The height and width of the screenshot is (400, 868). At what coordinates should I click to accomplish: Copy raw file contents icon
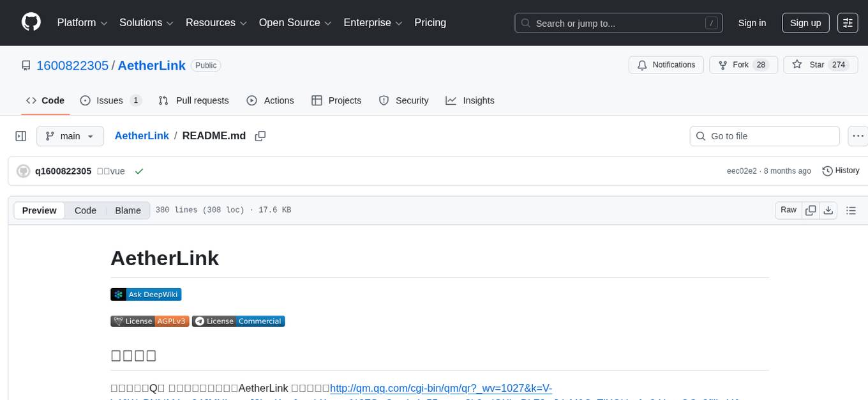tap(810, 210)
